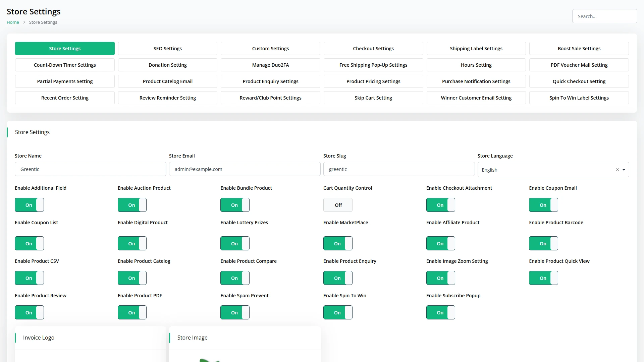Select Reward/Club Point Settings tab

(270, 98)
